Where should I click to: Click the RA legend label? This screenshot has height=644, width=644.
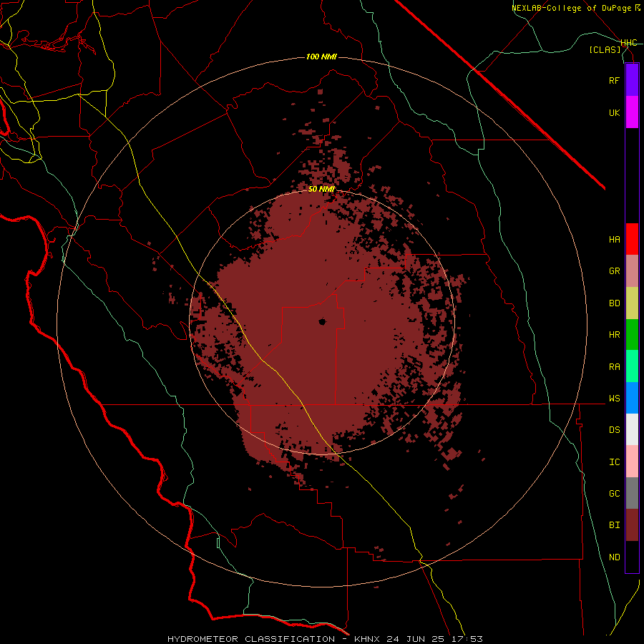(x=614, y=367)
